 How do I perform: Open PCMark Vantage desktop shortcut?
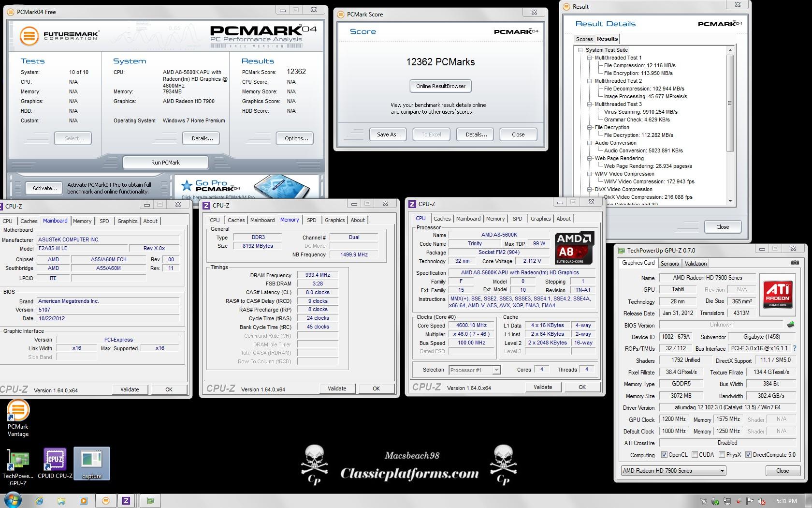[18, 418]
